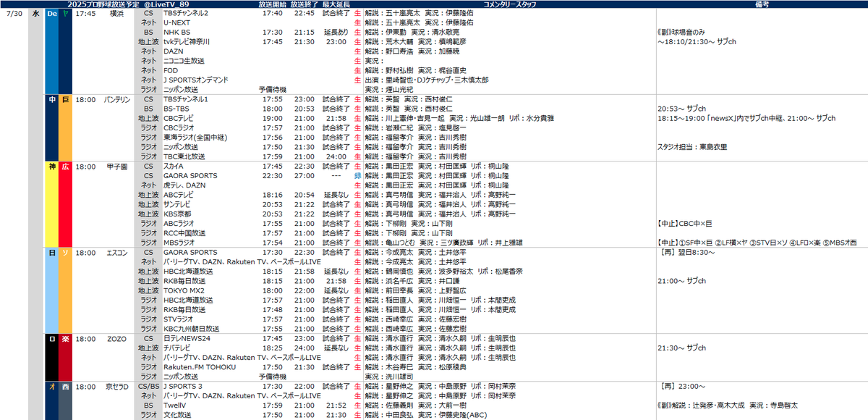
Task: Click the commentary cell "実況：洗川雄司"
Action: (x=389, y=377)
